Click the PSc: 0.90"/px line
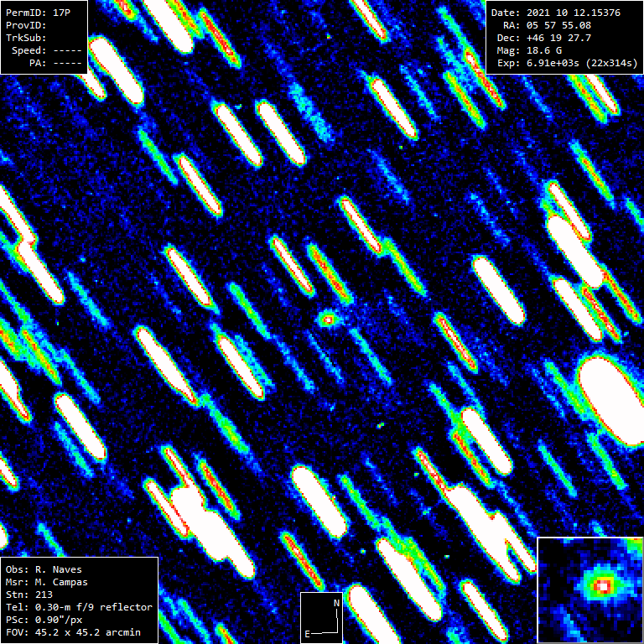The image size is (644, 644). coord(44,620)
